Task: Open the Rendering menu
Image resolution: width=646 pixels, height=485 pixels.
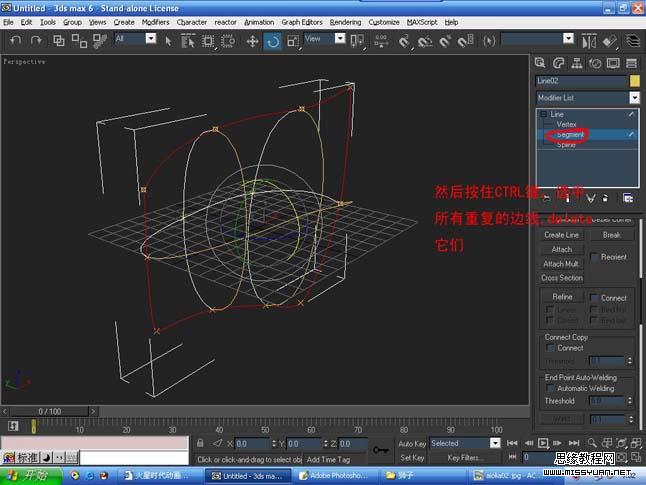Action: point(345,22)
